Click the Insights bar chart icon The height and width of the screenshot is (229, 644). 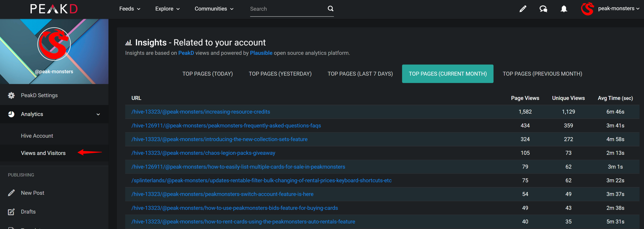click(x=128, y=43)
